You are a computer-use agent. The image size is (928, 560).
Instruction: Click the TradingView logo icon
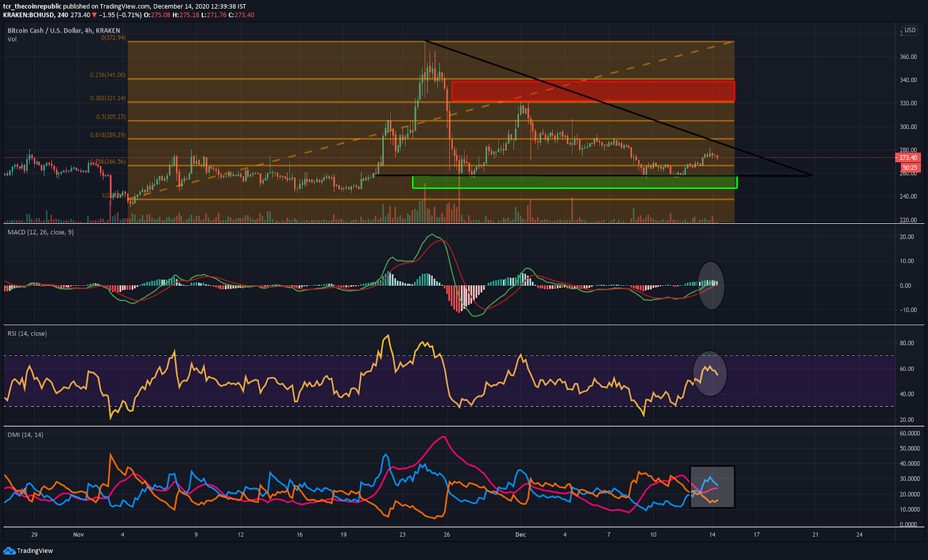pos(9,550)
